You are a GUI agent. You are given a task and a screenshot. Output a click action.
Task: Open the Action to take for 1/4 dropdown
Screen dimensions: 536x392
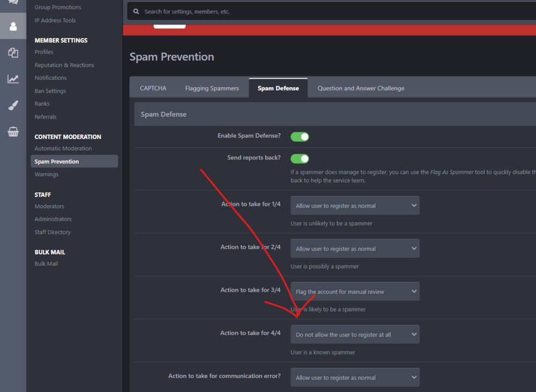coord(355,206)
